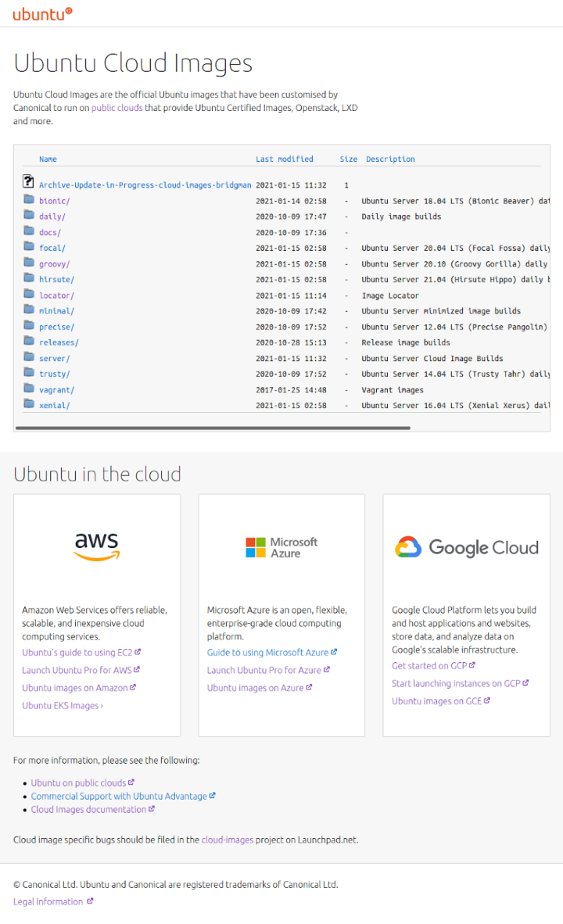Click the 'Image Locator' description text
Viewport: 563px width, 924px height.
click(390, 295)
